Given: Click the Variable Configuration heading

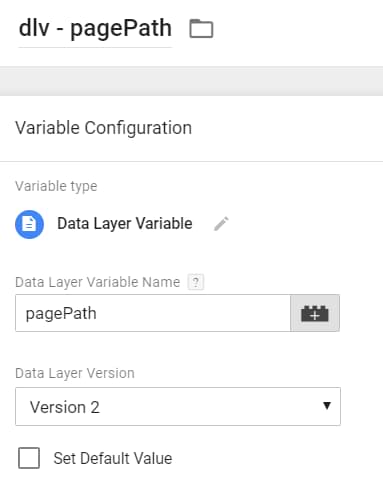Looking at the screenshot, I should (103, 128).
